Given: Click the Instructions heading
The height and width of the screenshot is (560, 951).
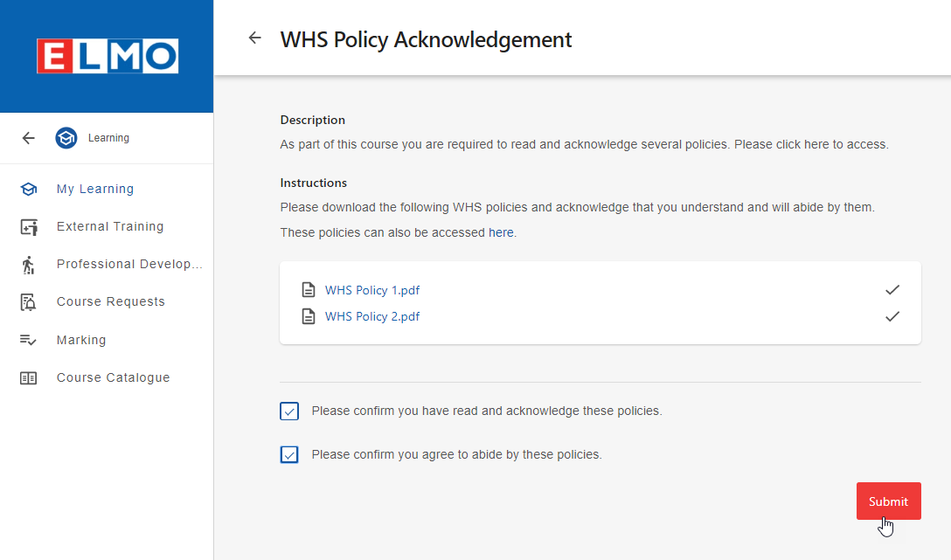Looking at the screenshot, I should click(x=314, y=183).
